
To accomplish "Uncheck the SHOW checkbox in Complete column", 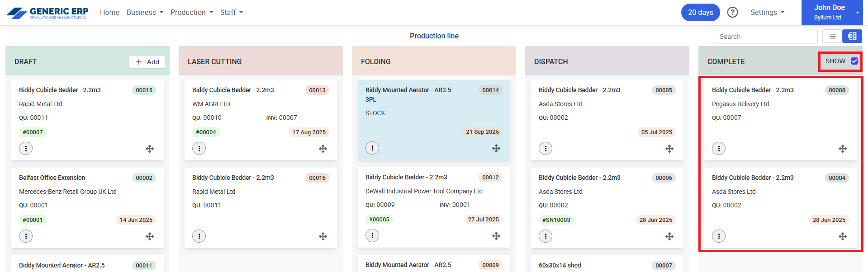I will coord(854,61).
